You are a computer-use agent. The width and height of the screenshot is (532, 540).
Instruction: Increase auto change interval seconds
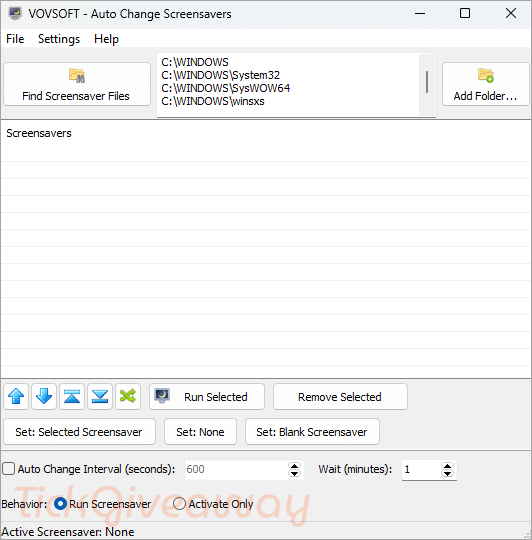pos(294,466)
